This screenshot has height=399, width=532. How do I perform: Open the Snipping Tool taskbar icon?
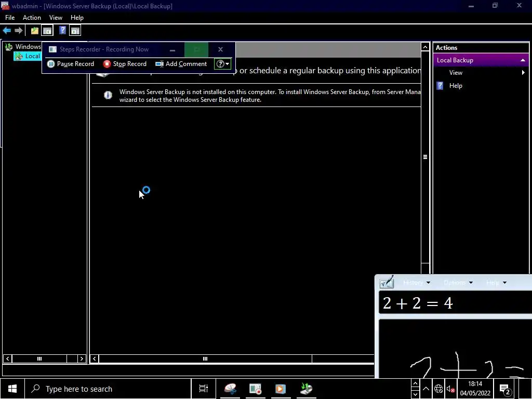pos(230,389)
